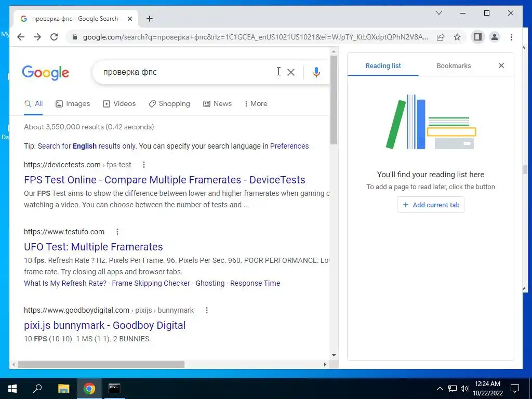This screenshot has height=399, width=532.
Task: Open the tab search chevron dropdown
Action: (438, 13)
